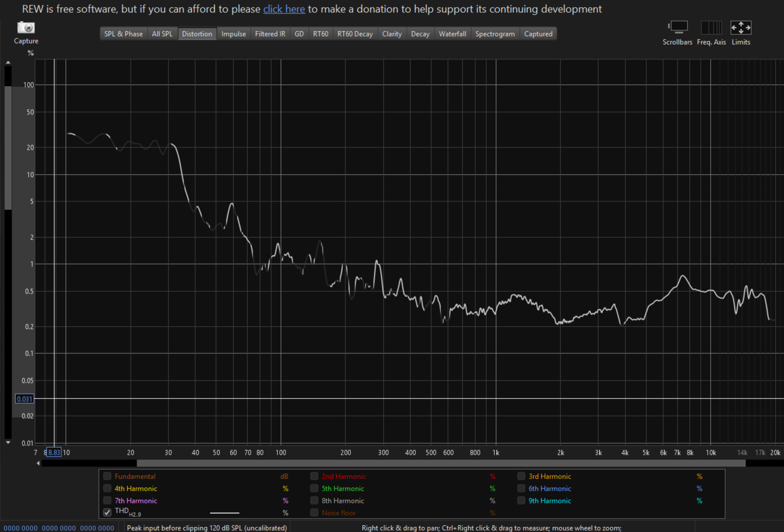Click the 0.031 cursor value box
Screen dimensions: 784x532
[x=25, y=399]
